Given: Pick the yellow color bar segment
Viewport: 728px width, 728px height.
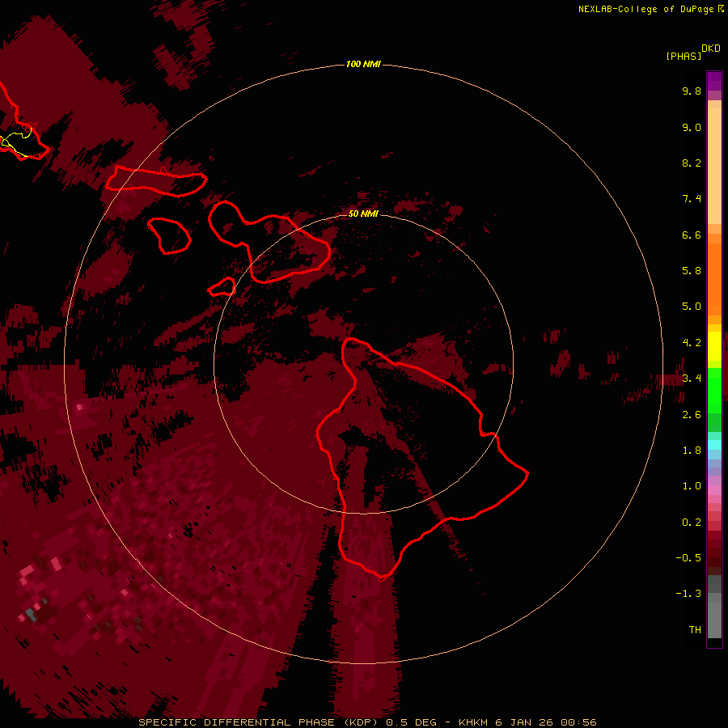Looking at the screenshot, I should click(714, 346).
